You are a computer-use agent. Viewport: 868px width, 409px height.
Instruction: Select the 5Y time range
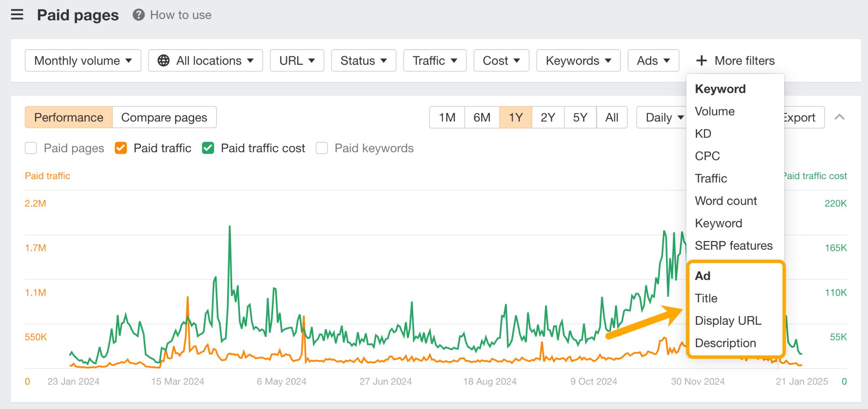click(579, 117)
